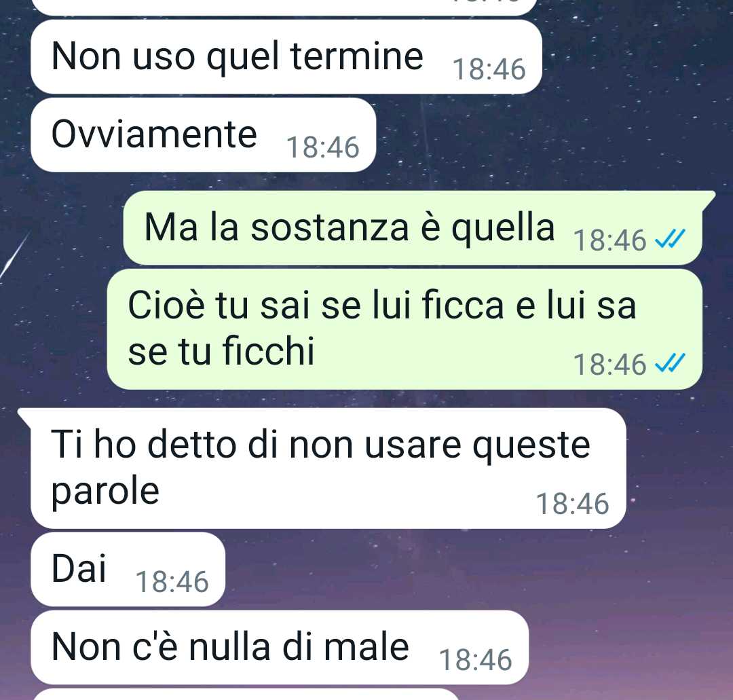The width and height of the screenshot is (733, 700).
Task: Click the word "termine" in first message
Action: pos(357,56)
